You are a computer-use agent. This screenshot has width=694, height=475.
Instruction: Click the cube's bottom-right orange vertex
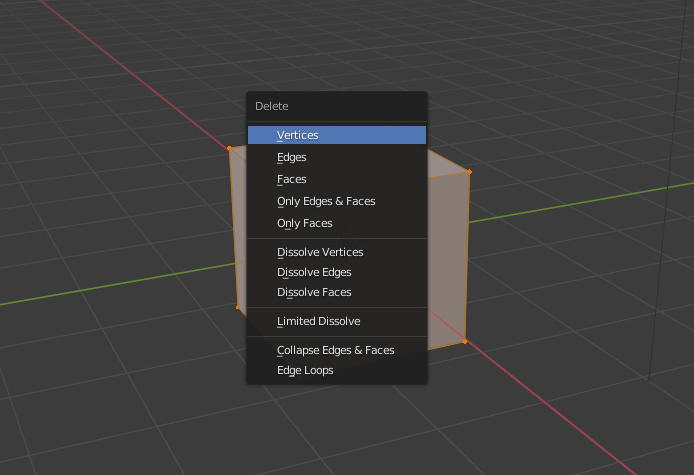point(465,342)
